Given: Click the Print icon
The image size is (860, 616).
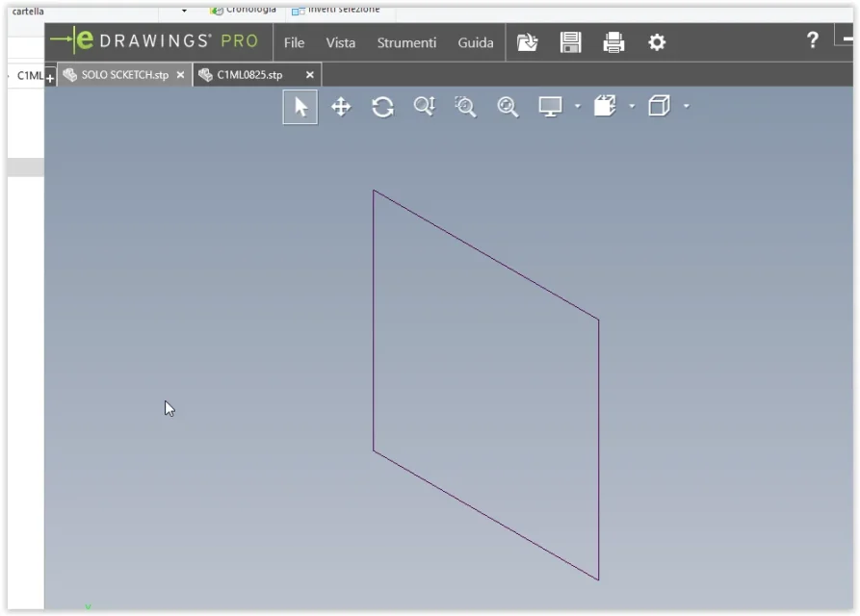Looking at the screenshot, I should coord(613,42).
